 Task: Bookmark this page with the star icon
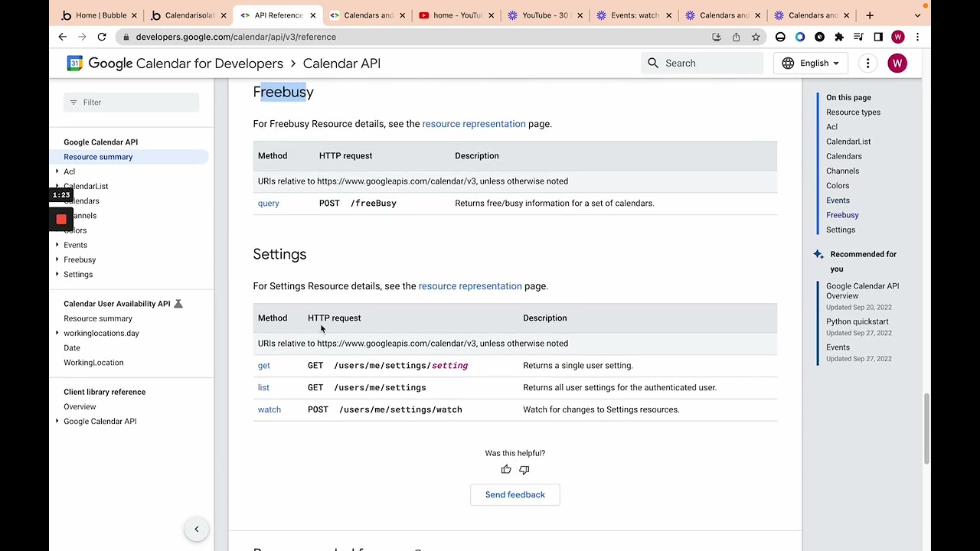tap(756, 37)
